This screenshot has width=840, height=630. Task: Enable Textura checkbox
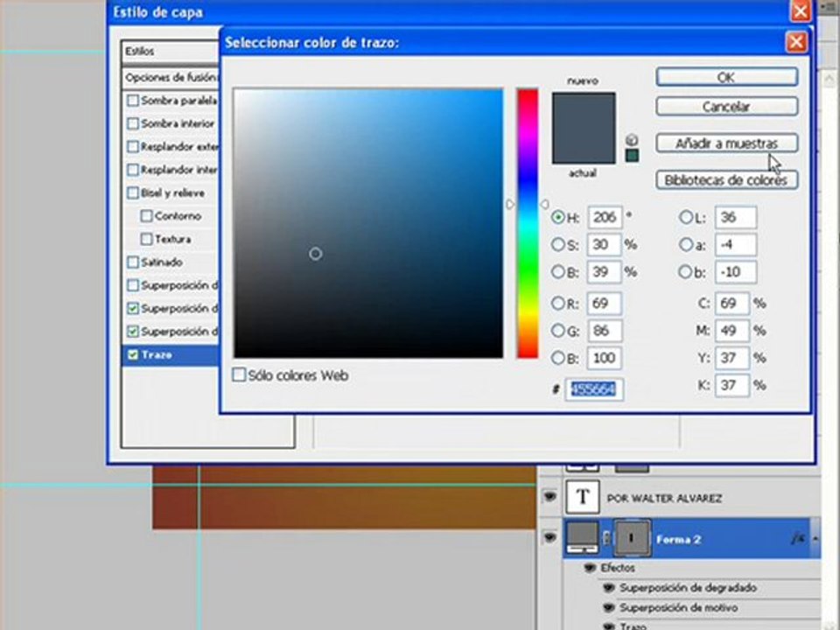(x=146, y=239)
